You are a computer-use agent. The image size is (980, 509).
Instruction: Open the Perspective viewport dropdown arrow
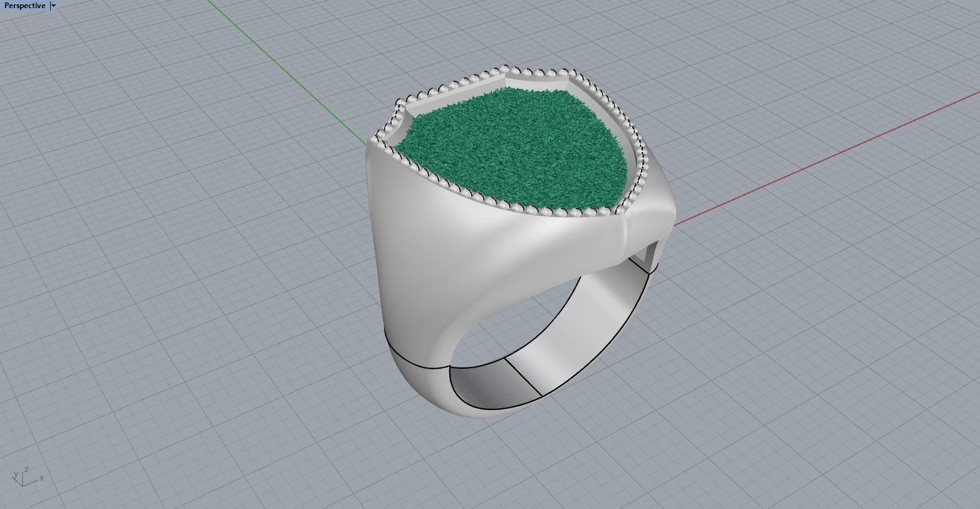54,6
